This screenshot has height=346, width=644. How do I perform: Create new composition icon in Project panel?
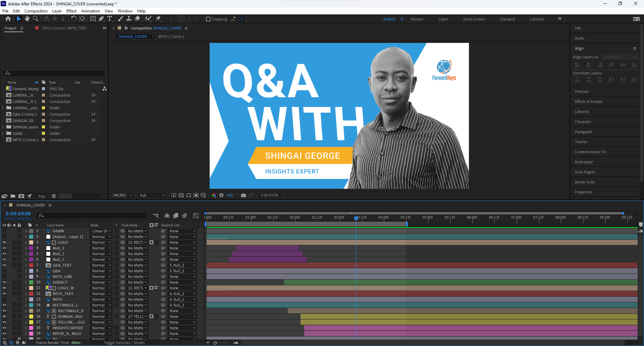click(21, 196)
